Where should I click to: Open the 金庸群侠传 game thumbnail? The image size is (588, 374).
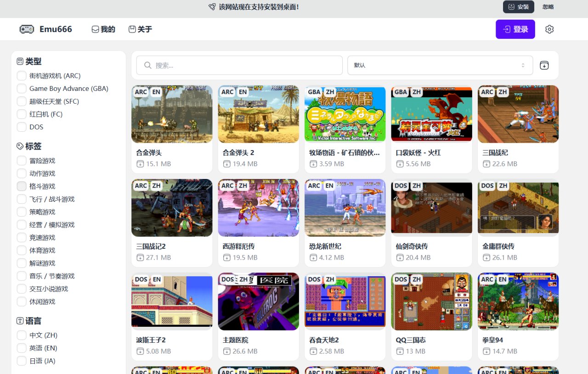[518, 207]
